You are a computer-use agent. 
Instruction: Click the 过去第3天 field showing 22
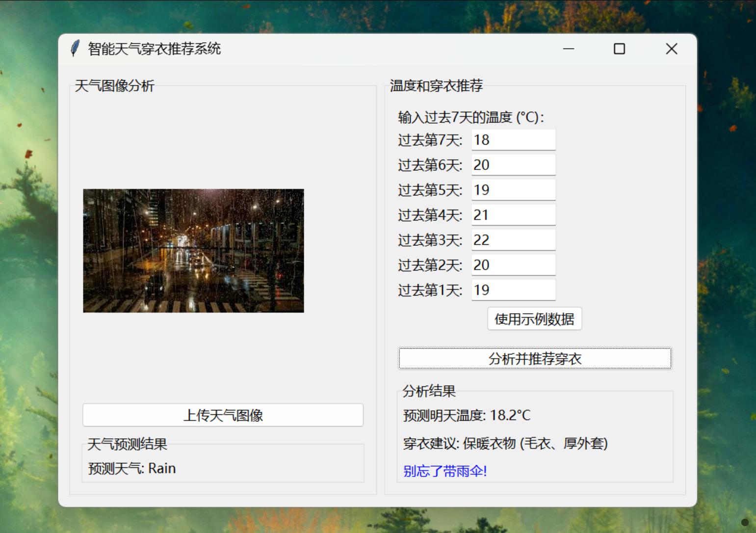(x=513, y=240)
